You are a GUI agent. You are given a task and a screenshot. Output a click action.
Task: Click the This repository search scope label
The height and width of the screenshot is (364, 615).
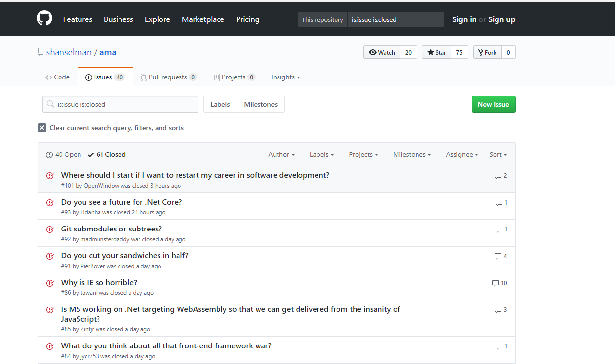322,19
